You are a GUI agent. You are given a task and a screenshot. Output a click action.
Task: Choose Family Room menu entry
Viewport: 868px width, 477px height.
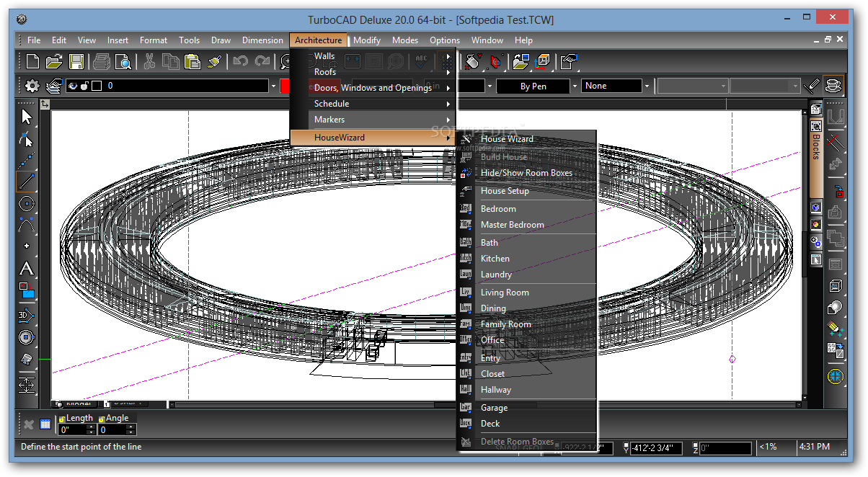click(x=527, y=324)
